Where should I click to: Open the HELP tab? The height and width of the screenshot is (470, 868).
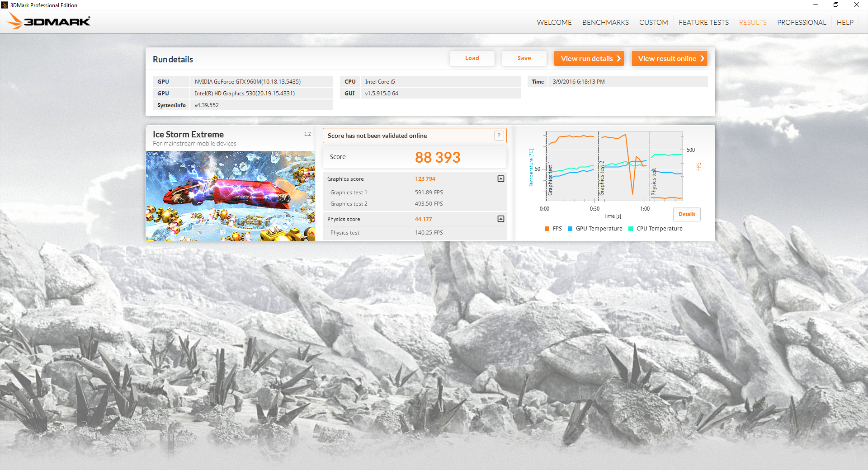coord(845,22)
